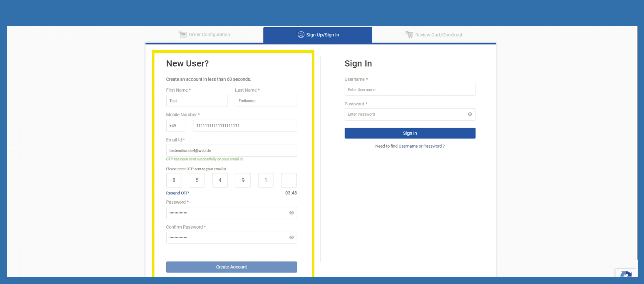Click the Sign Up/Sign In user icon
Viewport: 644px width, 284px height.
click(301, 35)
